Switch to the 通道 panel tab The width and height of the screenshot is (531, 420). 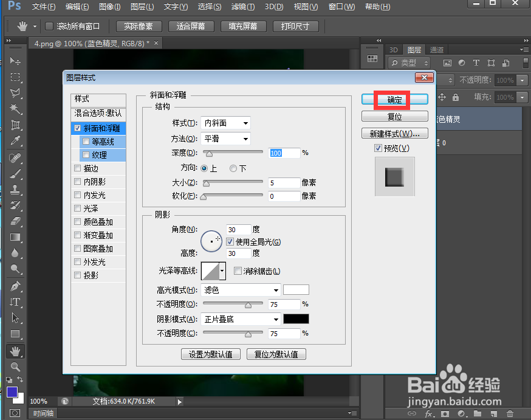pyautogui.click(x=436, y=49)
